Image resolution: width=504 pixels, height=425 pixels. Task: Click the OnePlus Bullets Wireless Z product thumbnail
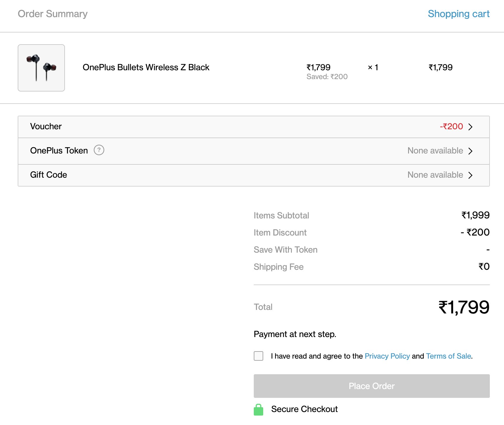[x=41, y=68]
